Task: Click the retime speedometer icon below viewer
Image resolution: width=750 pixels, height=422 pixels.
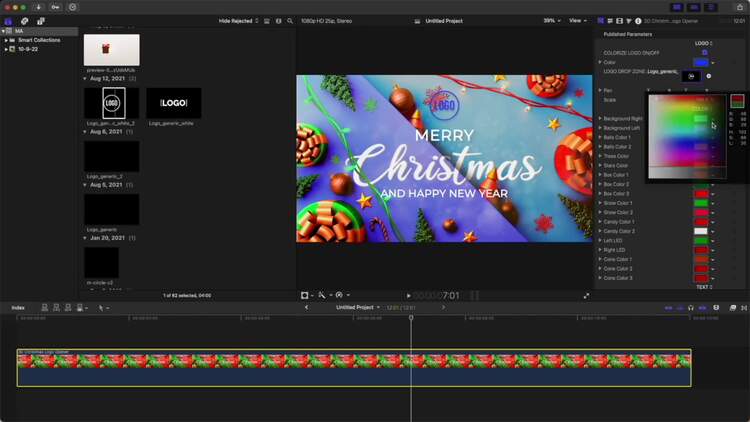Action: [339, 295]
